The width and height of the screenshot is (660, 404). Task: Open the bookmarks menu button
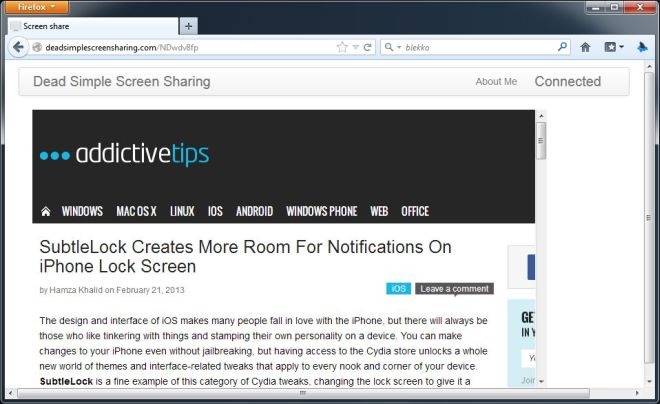click(x=614, y=47)
